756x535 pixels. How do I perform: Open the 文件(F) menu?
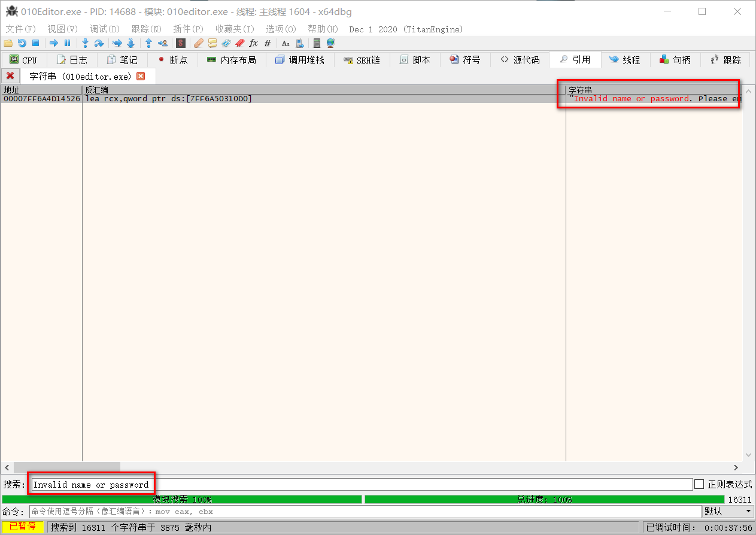coord(21,29)
